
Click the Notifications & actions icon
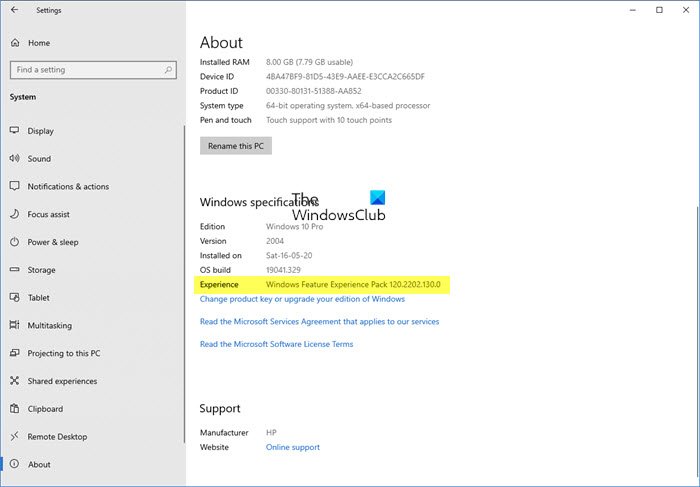click(15, 186)
